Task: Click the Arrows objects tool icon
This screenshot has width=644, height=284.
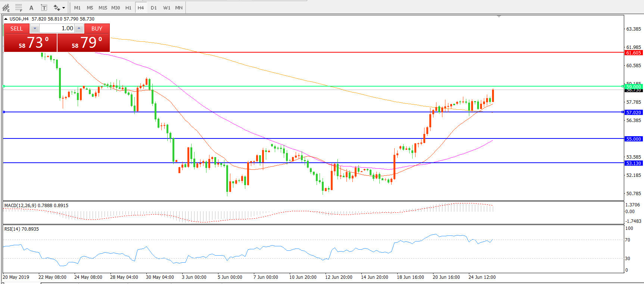Action: point(57,7)
